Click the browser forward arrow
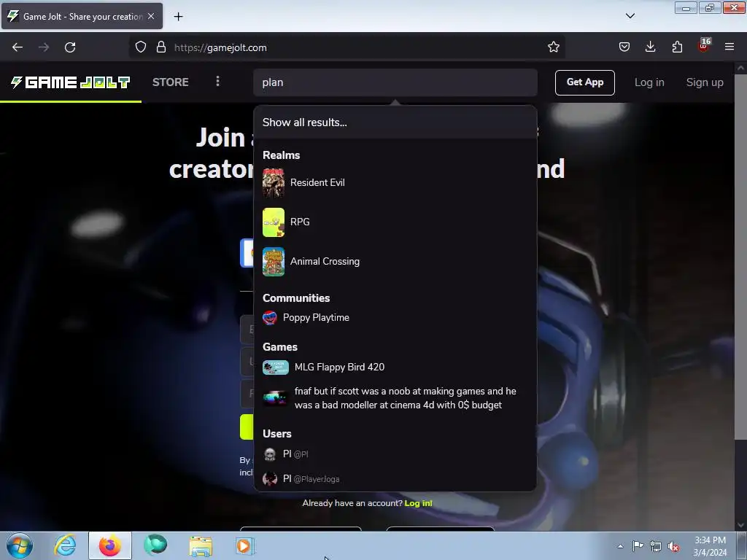The width and height of the screenshot is (747, 560). (x=44, y=47)
